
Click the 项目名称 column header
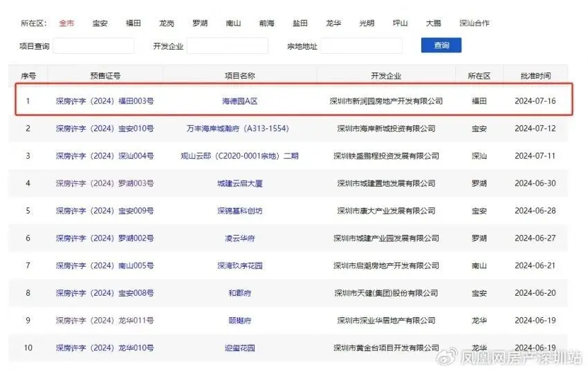(239, 76)
